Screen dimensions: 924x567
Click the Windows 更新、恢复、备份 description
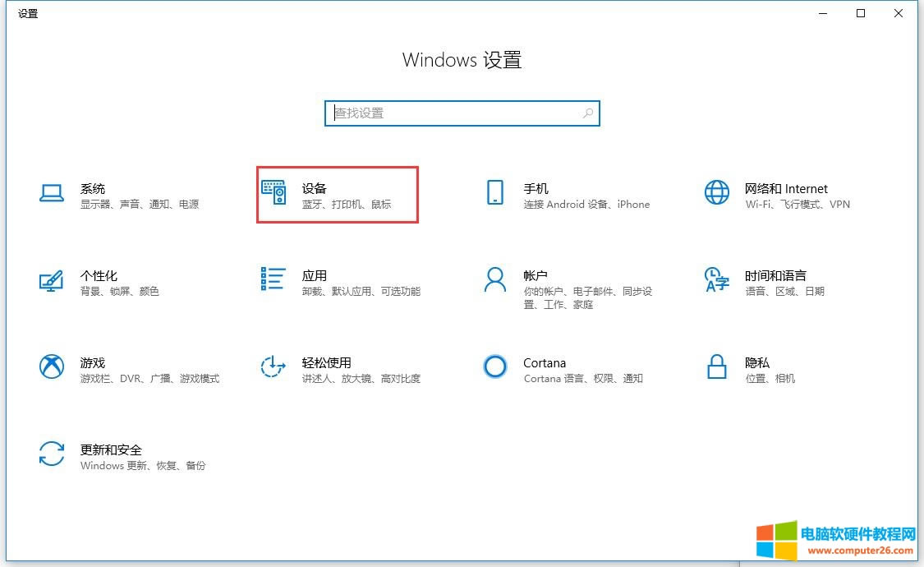coord(141,465)
